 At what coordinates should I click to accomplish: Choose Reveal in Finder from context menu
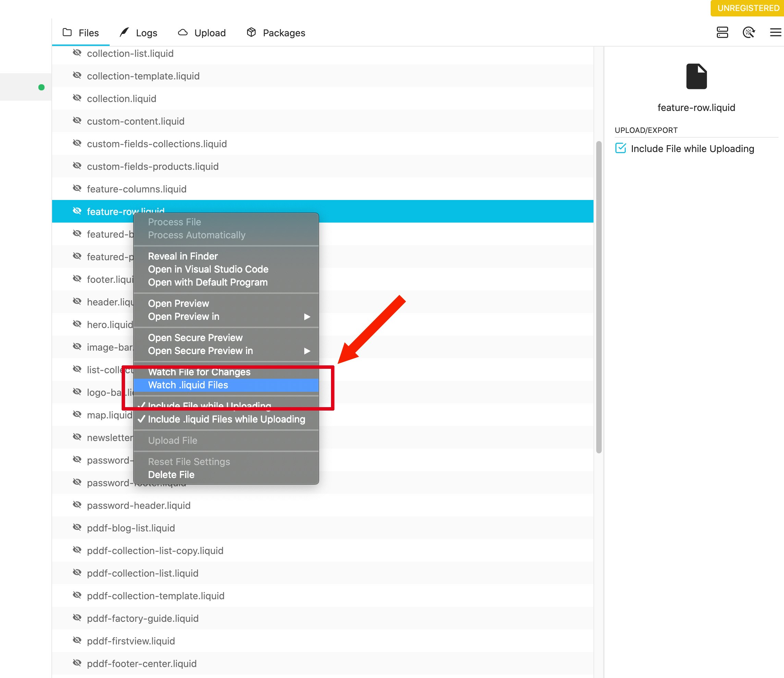click(183, 256)
